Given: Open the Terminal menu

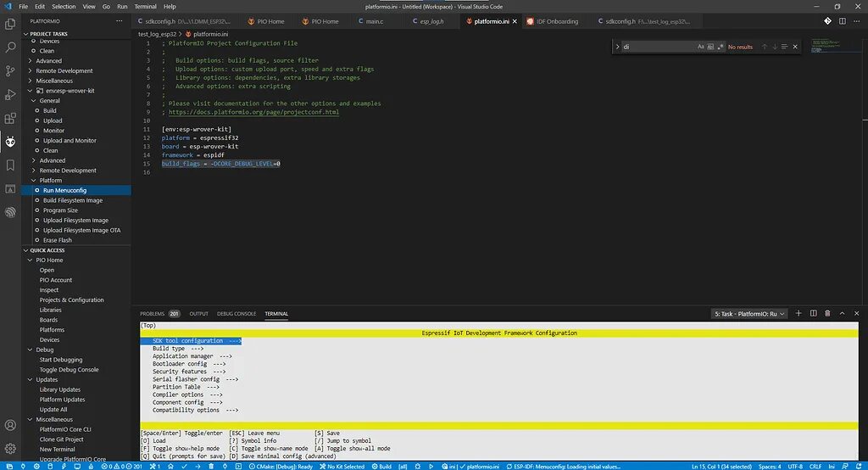Looking at the screenshot, I should click(145, 7).
